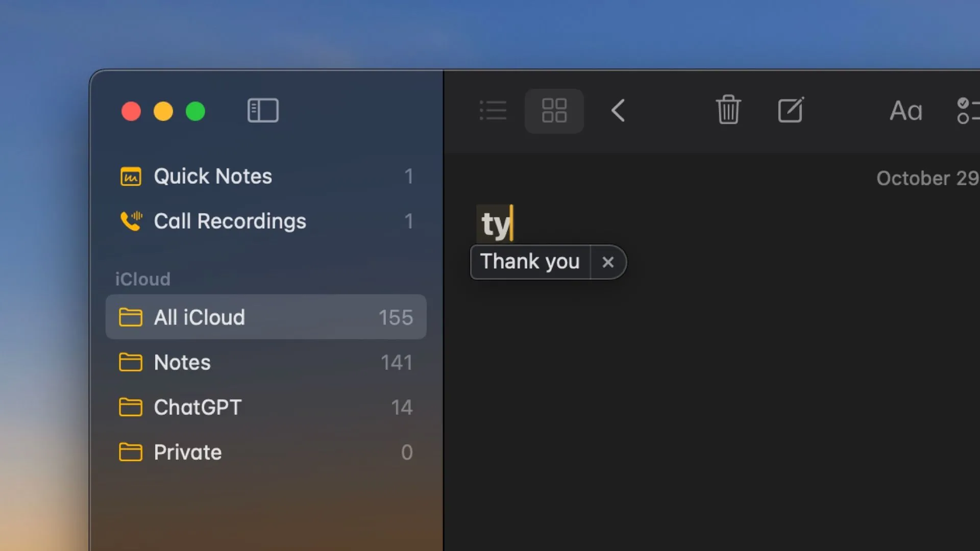Open the Quick Notes folder
980x551 pixels.
266,176
